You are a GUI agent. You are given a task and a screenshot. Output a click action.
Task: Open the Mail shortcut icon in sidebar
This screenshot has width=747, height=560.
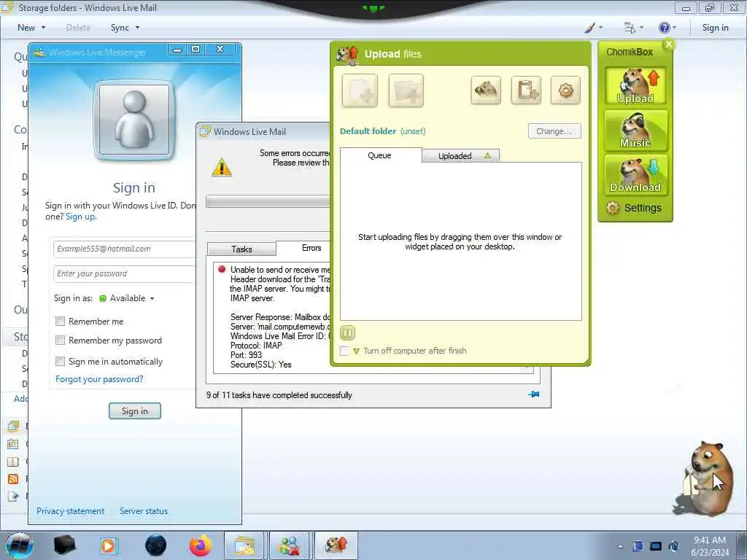click(13, 426)
